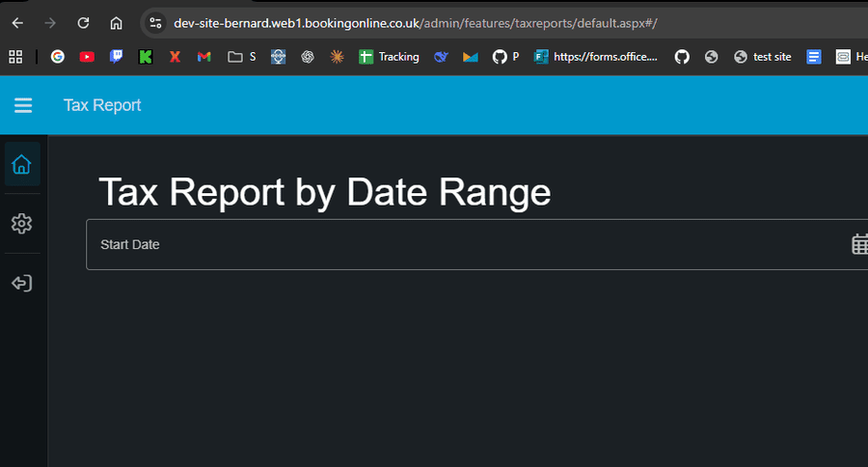Open the 'S' bookmarks folder

[x=242, y=57]
